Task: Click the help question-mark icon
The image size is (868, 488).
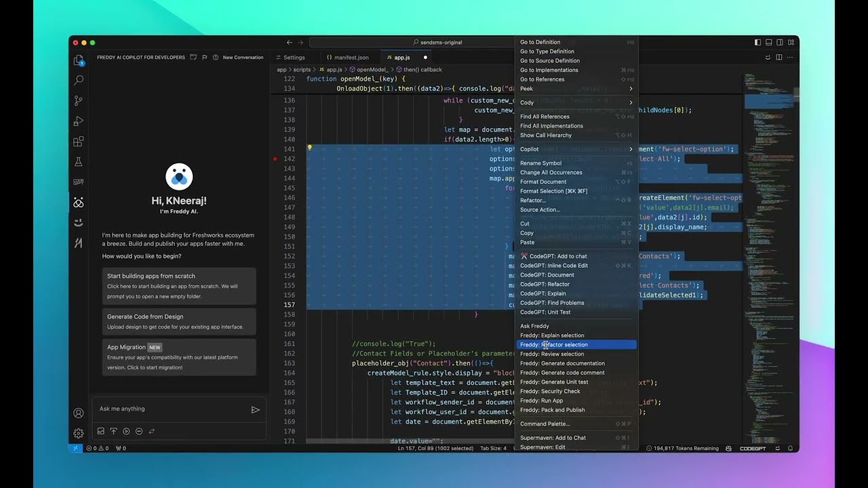Action: coord(216,58)
